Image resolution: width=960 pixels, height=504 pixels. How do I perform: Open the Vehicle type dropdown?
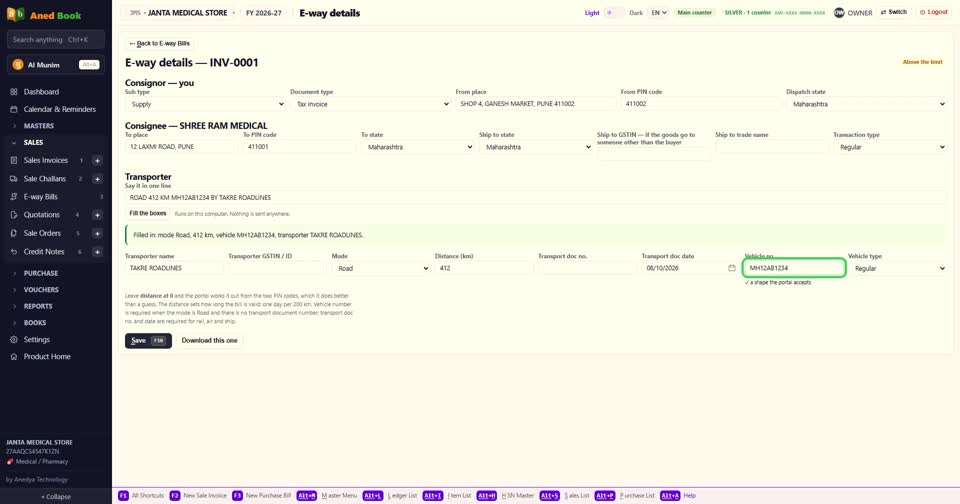click(x=897, y=268)
